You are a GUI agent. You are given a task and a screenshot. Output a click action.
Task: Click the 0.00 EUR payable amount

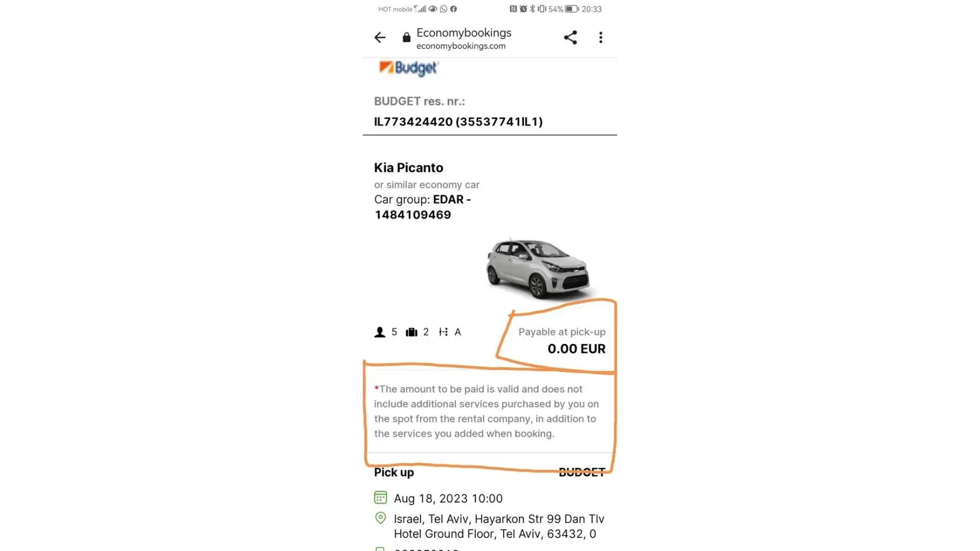coord(576,349)
